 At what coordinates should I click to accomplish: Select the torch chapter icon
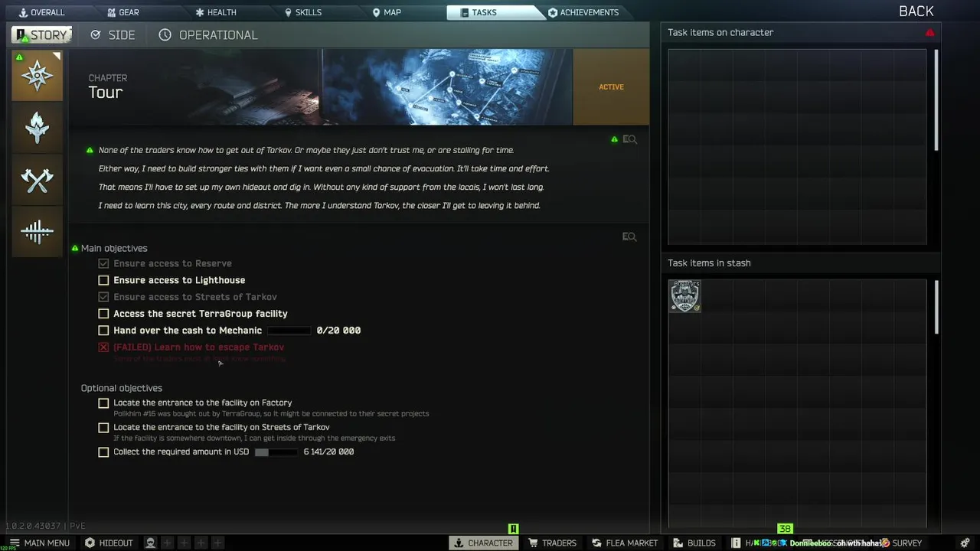point(37,128)
